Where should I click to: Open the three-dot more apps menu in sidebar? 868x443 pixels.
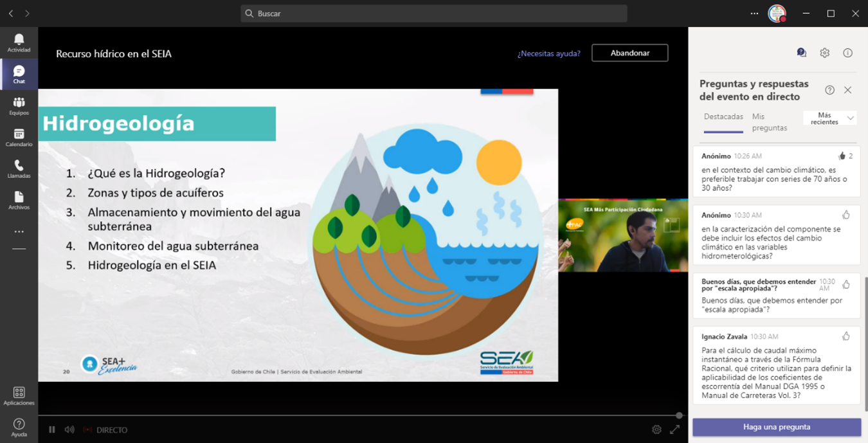click(x=19, y=231)
